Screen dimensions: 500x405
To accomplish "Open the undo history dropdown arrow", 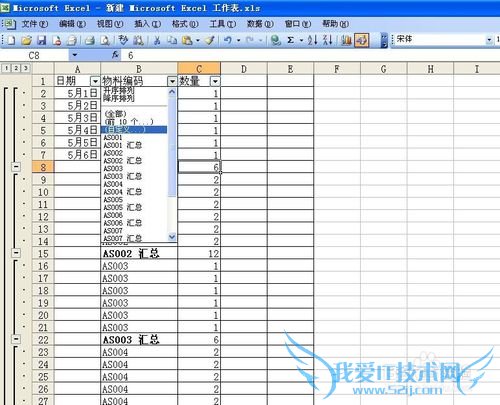I will (238, 40).
